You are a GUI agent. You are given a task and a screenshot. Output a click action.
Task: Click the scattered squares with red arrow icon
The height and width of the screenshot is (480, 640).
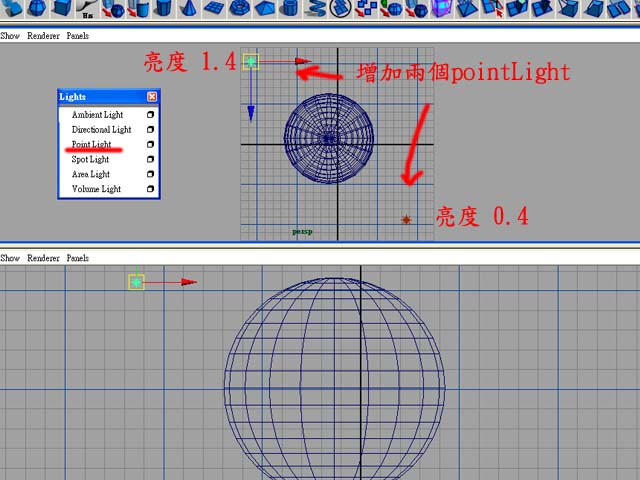click(x=365, y=8)
